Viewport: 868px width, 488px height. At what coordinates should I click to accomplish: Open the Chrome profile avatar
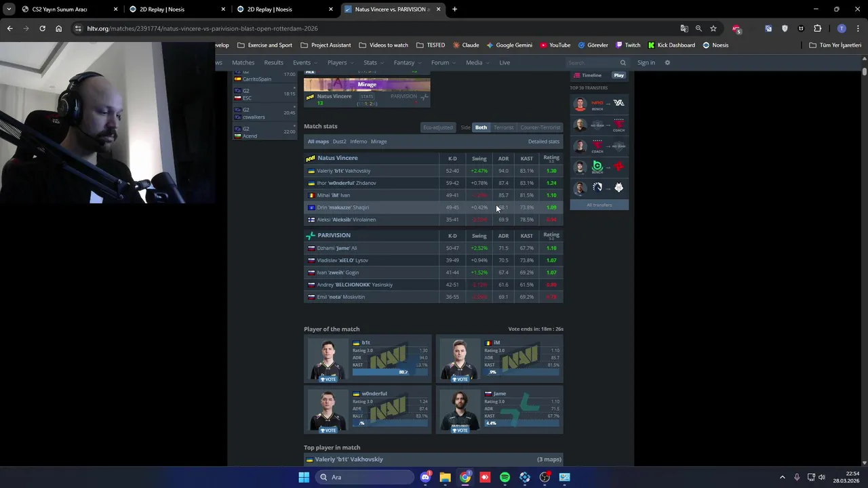842,28
